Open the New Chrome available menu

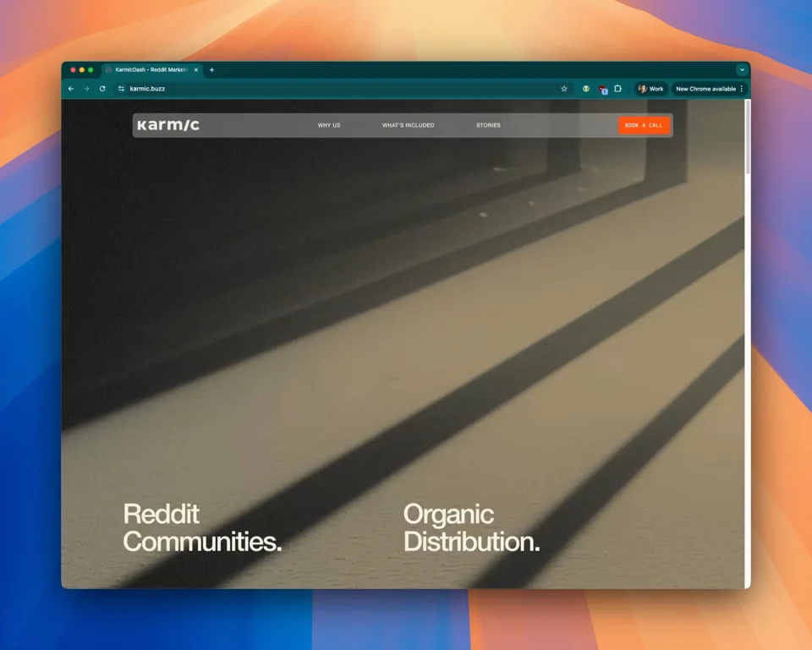[709, 89]
